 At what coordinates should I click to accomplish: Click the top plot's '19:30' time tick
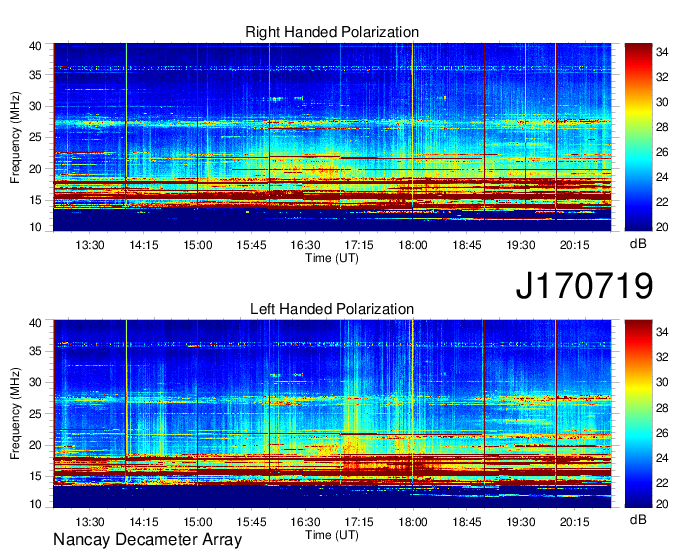pos(520,245)
